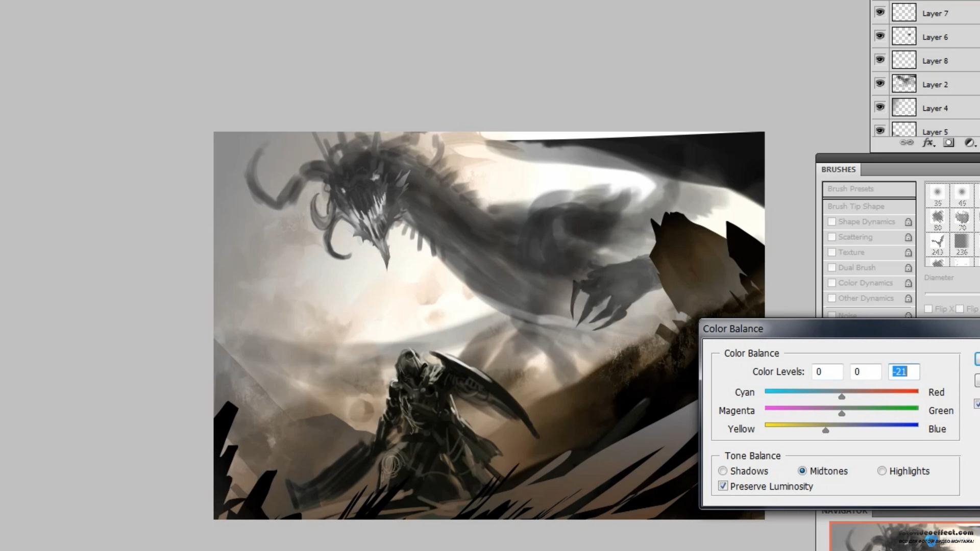Select the soft round 45 brush preset
This screenshot has height=551, width=980.
(962, 195)
